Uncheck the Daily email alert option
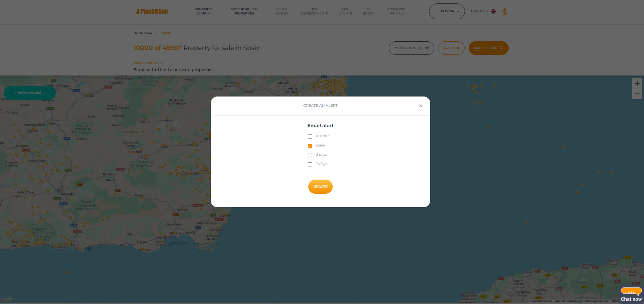The image size is (644, 304). click(x=310, y=146)
